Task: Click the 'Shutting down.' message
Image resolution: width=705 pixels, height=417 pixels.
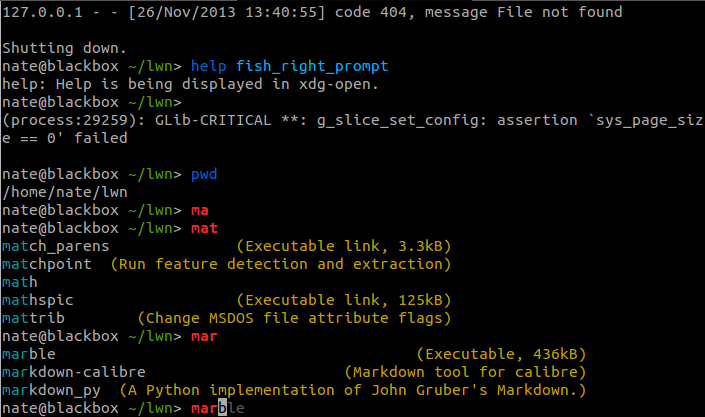Action: [65, 48]
